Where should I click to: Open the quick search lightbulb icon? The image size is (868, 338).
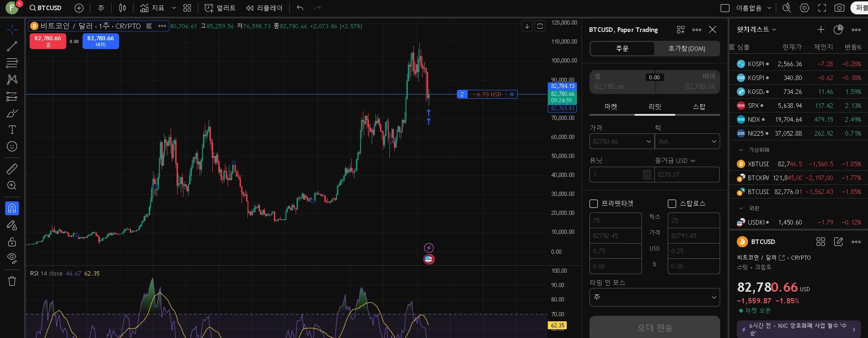click(x=786, y=8)
